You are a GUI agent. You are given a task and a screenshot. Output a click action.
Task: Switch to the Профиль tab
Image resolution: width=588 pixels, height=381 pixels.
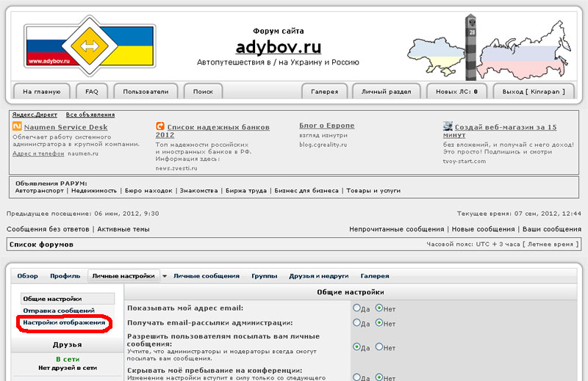(65, 276)
